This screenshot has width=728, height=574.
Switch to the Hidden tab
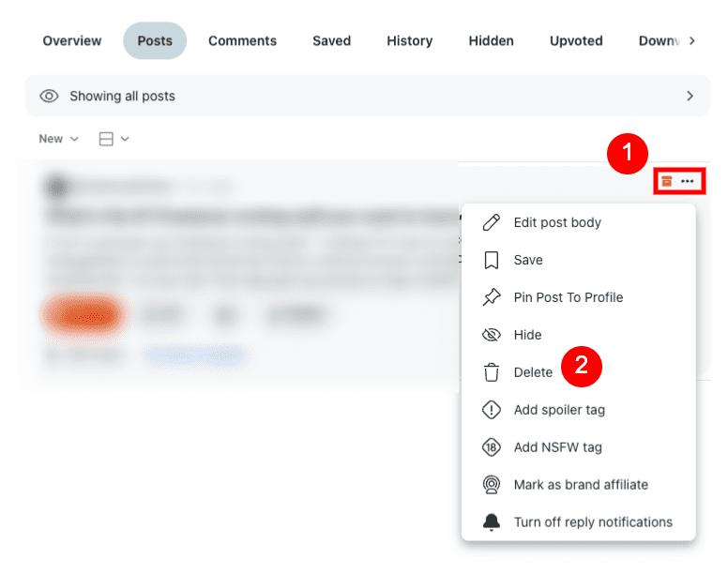[492, 41]
